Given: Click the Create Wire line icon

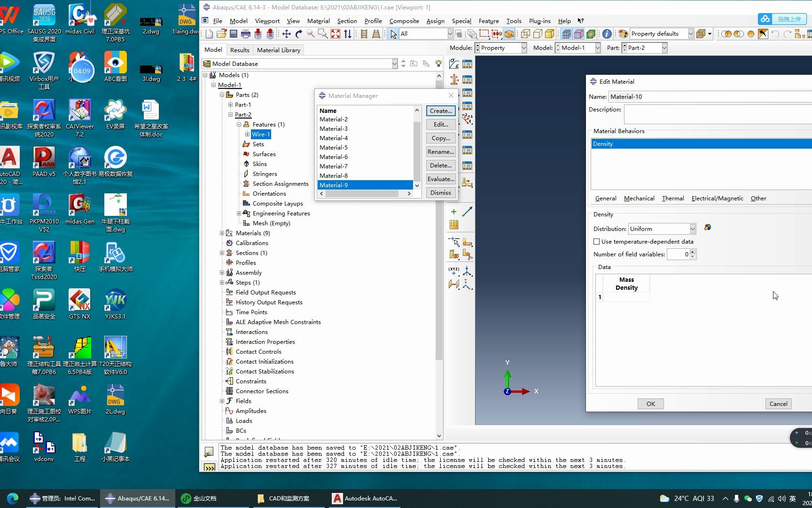Looking at the screenshot, I should click(x=467, y=212).
